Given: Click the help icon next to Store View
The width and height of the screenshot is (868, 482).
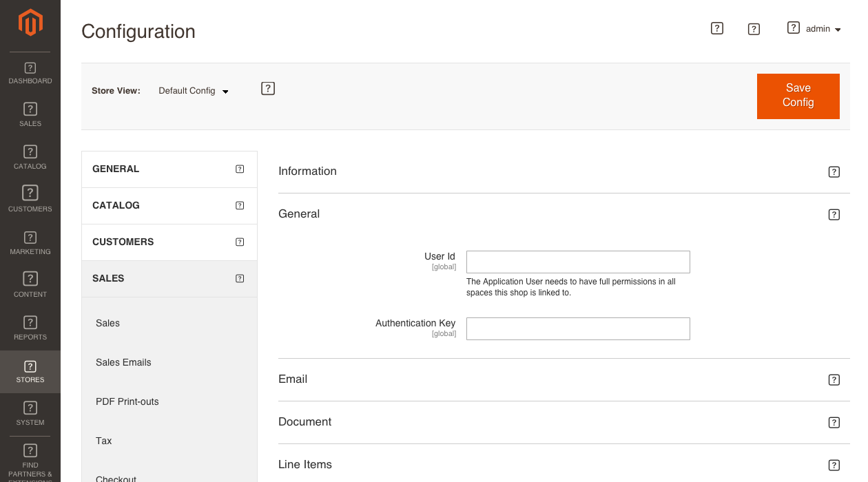Looking at the screenshot, I should coord(267,88).
